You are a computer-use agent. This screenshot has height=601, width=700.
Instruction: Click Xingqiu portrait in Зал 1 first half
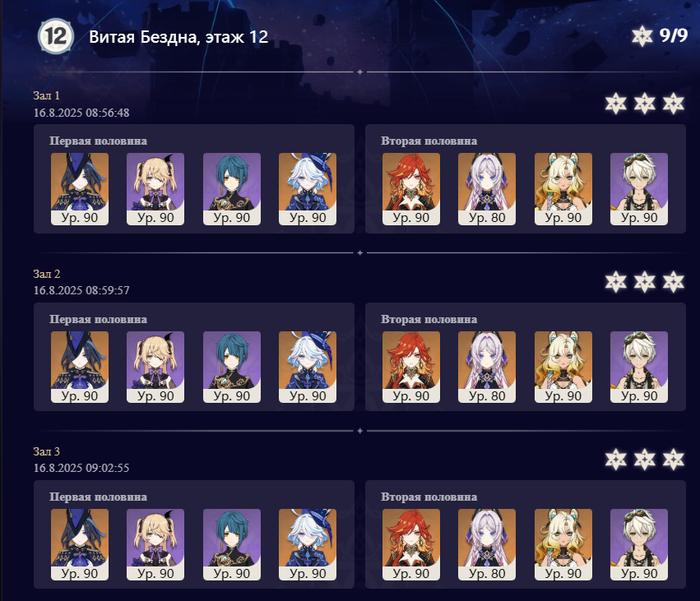(x=232, y=189)
